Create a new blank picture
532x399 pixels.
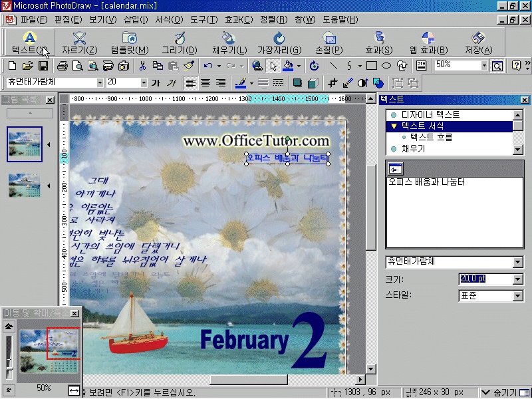12,66
